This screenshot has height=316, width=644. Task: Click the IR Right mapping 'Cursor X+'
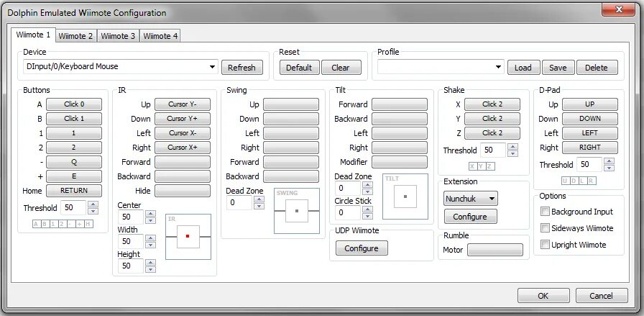pyautogui.click(x=183, y=148)
